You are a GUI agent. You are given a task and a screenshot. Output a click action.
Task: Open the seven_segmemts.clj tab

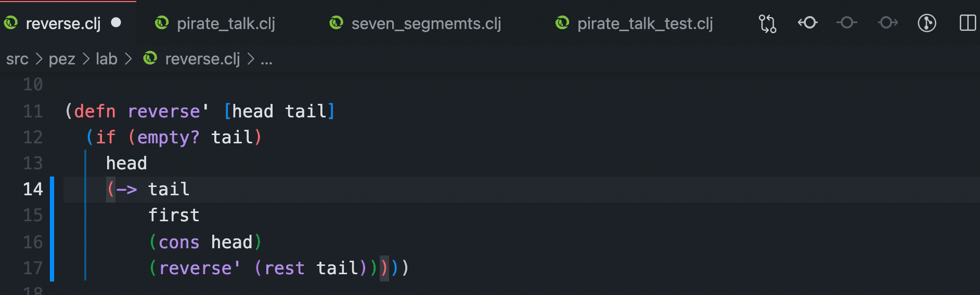[x=426, y=23]
